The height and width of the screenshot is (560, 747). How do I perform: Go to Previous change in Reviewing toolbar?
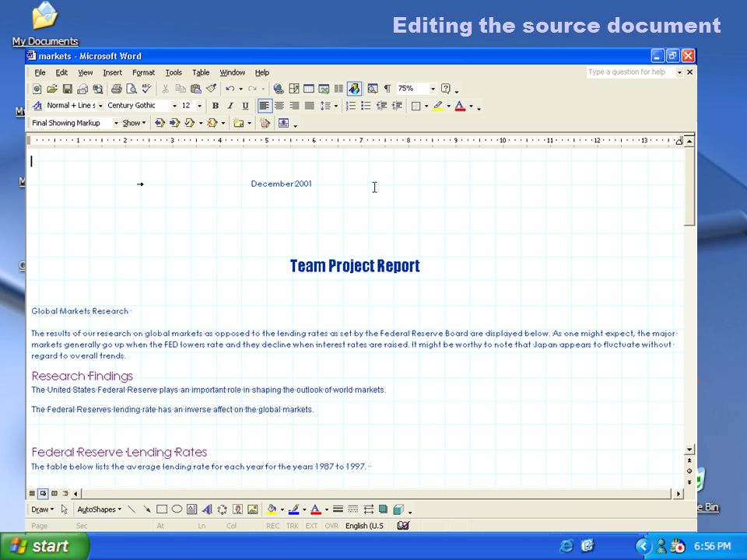(160, 124)
